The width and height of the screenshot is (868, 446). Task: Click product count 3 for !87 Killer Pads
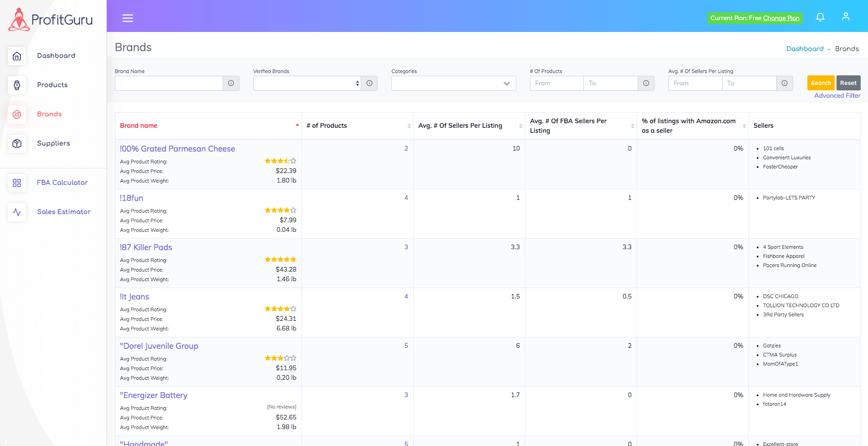click(406, 247)
